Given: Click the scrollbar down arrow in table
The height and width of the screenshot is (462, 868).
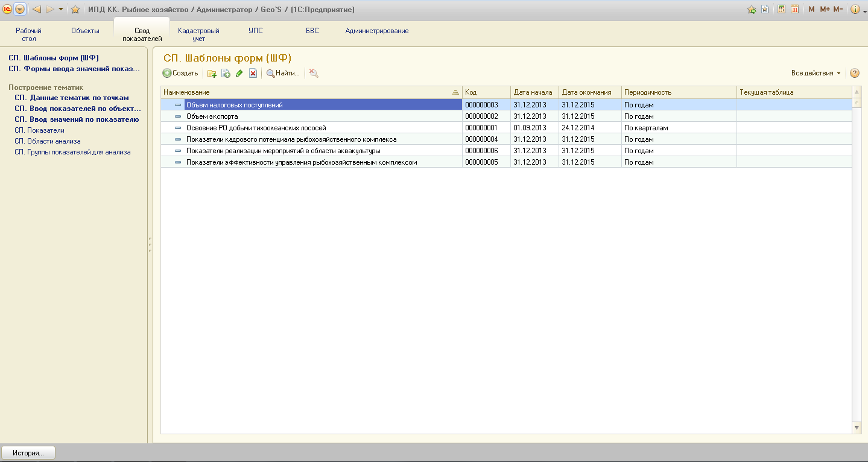Looking at the screenshot, I should tap(857, 427).
